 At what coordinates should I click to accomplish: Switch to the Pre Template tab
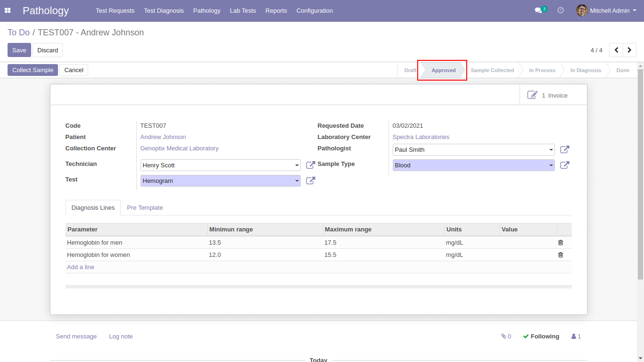(145, 208)
